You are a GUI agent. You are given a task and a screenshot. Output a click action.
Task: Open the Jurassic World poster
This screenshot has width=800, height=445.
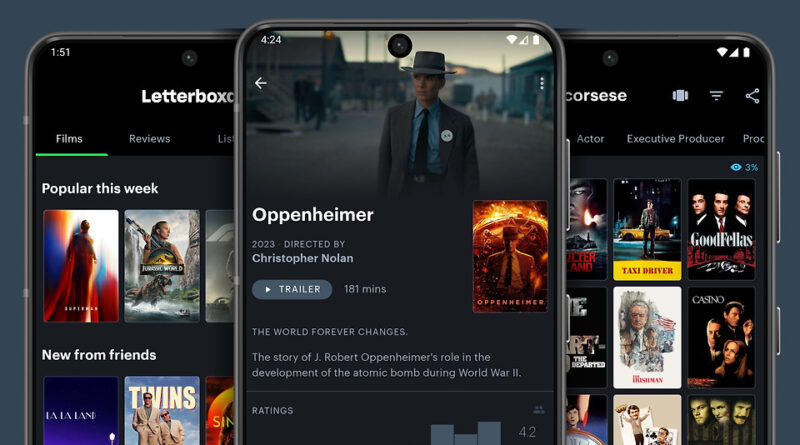tap(162, 265)
